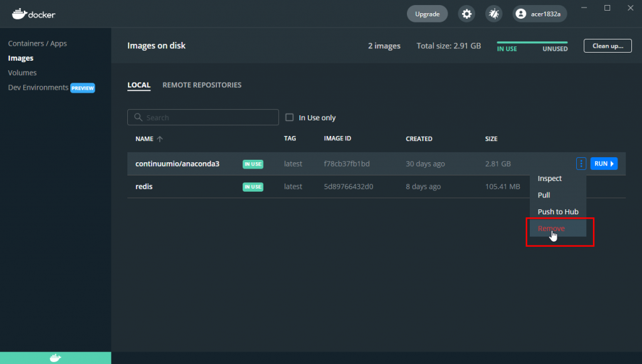Click the Clean up... button
Screen dimensions: 642x364
coord(608,46)
